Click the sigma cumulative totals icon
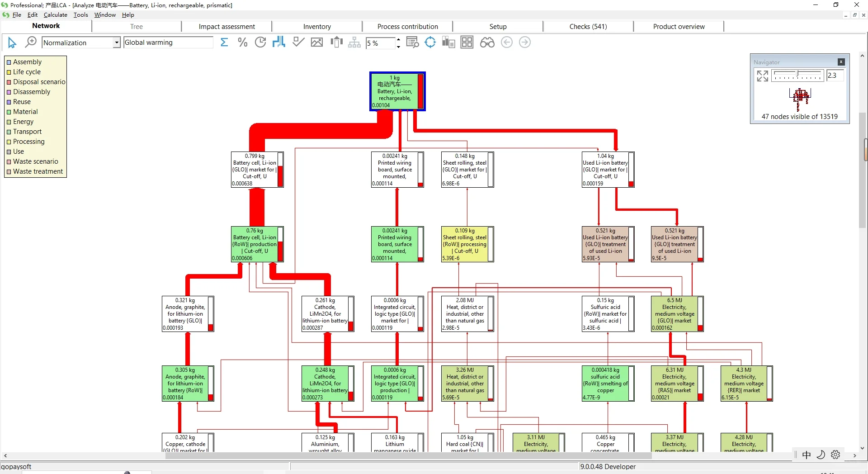The image size is (868, 474). (x=224, y=43)
